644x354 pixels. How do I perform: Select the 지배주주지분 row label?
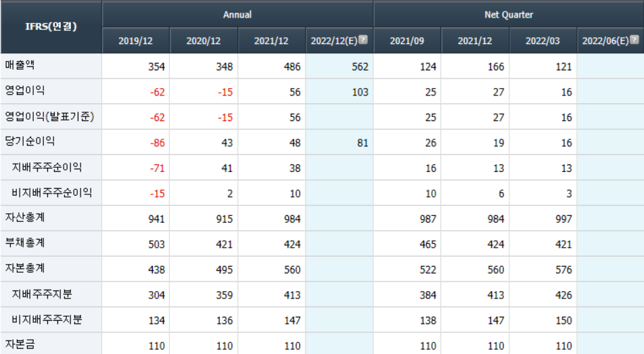(41, 294)
